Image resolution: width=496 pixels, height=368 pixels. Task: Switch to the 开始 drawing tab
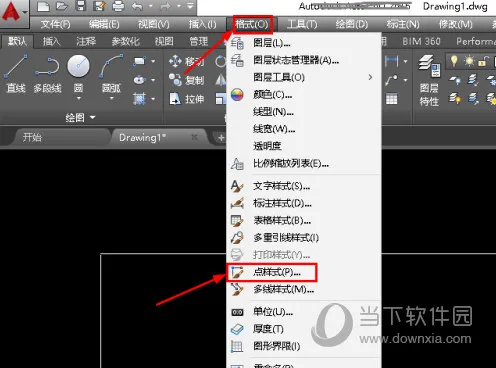click(32, 137)
